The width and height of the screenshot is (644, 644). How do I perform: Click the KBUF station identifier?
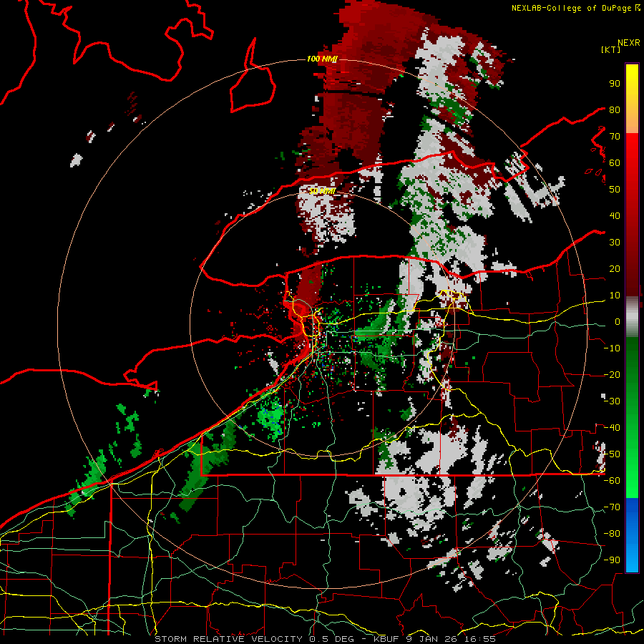click(387, 639)
